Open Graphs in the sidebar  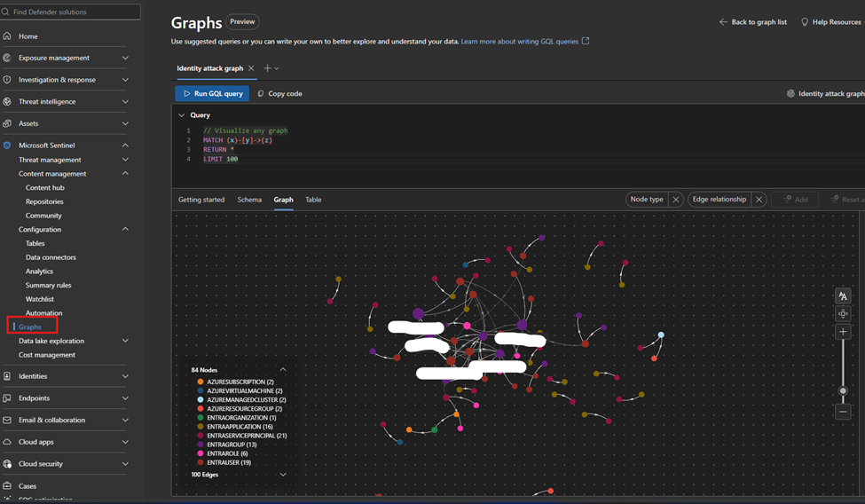tap(30, 327)
